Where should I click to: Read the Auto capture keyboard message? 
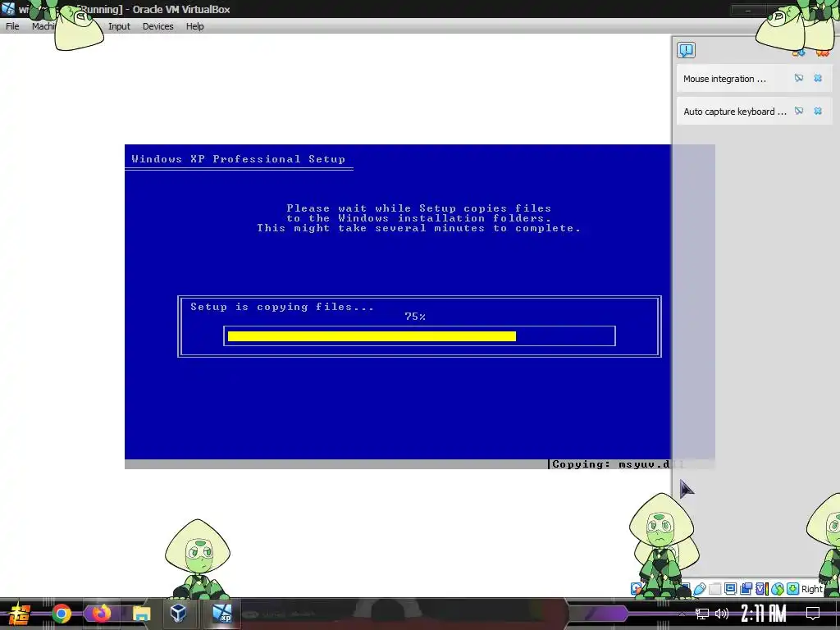(x=734, y=112)
